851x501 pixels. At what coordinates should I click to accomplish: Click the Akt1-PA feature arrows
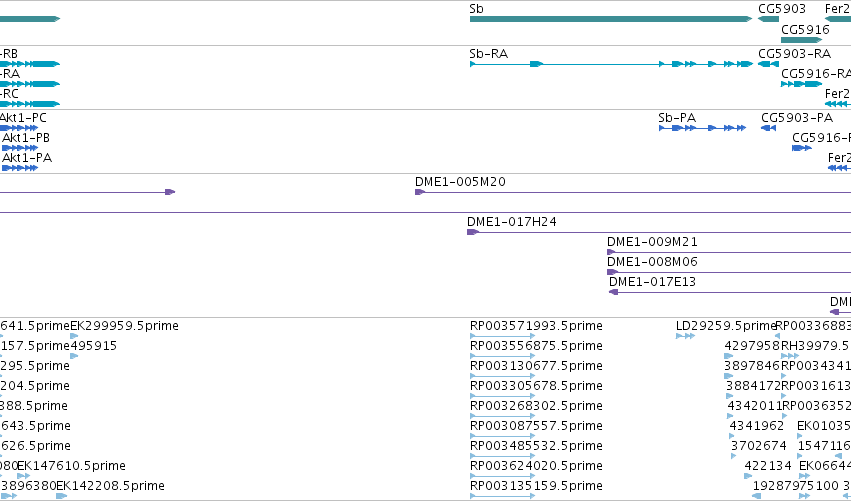(x=20, y=168)
